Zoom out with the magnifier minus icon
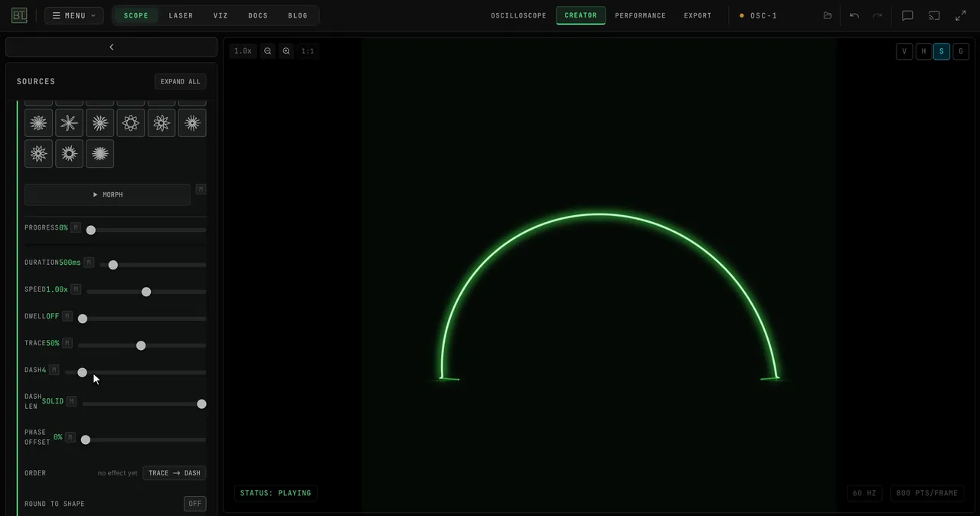 [x=267, y=51]
